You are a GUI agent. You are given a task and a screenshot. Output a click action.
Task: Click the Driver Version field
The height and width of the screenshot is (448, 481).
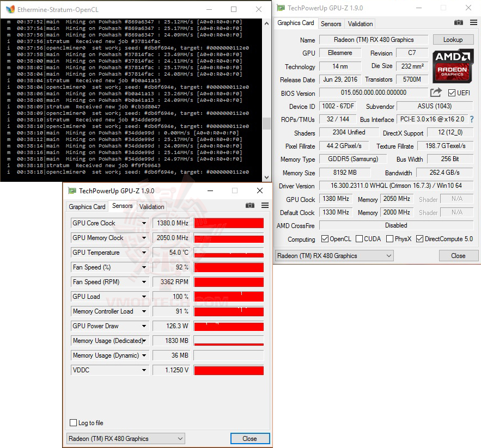[x=396, y=186]
